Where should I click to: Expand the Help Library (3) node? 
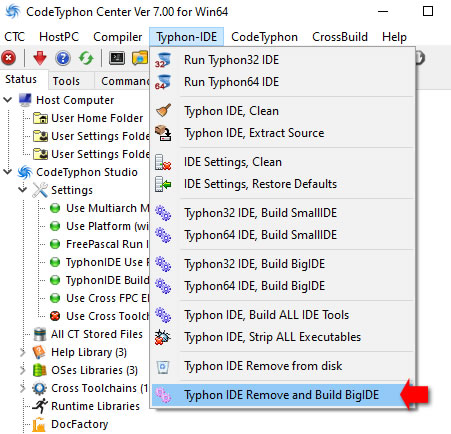(x=22, y=352)
